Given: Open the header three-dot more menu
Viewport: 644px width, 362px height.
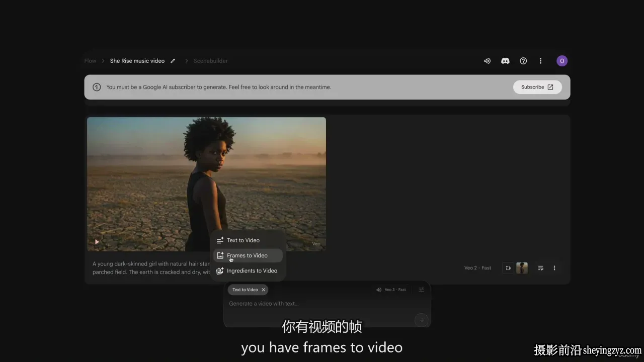Looking at the screenshot, I should [541, 61].
